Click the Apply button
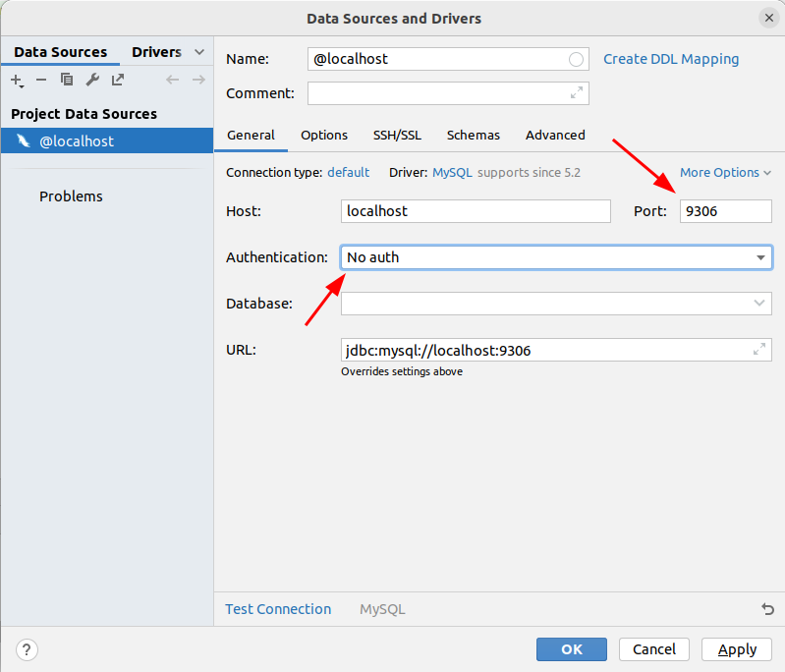 737,649
